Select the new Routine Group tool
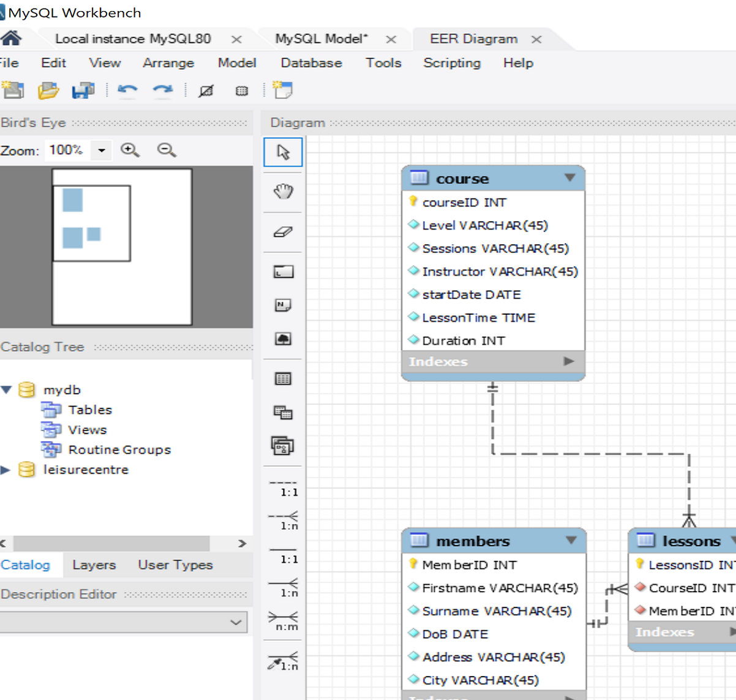This screenshot has width=736, height=700. tap(283, 446)
